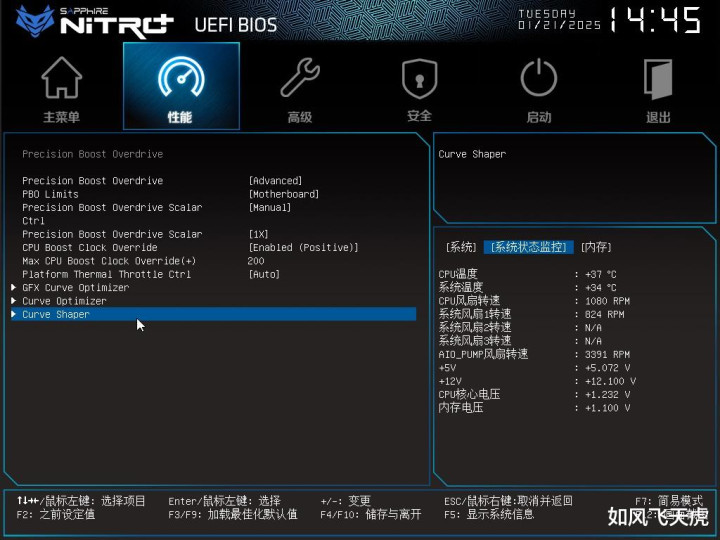Select the Curve Optimizer entry
This screenshot has width=720, height=540.
64,301
